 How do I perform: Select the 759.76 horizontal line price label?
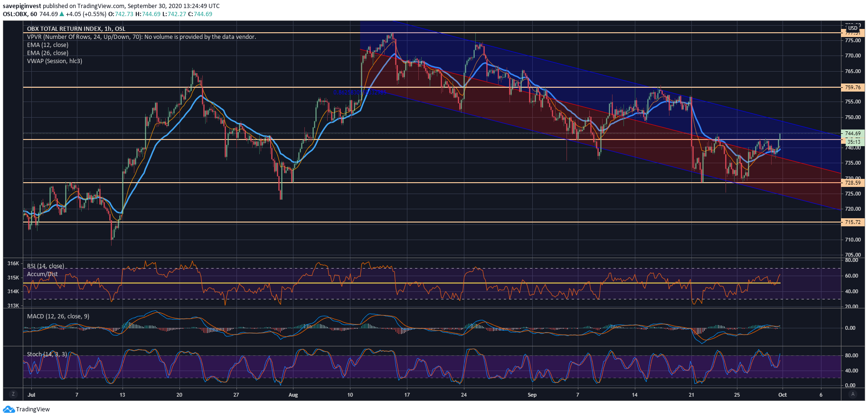tap(853, 87)
